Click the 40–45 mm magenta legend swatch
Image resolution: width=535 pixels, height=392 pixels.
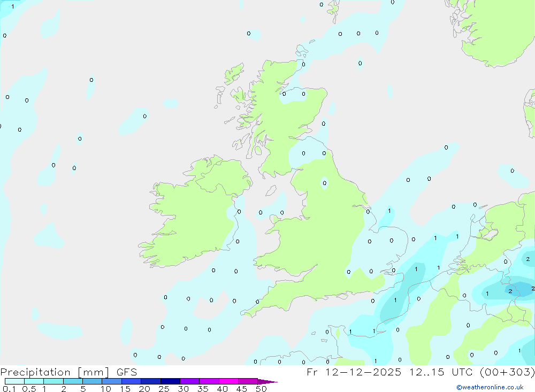(x=228, y=381)
